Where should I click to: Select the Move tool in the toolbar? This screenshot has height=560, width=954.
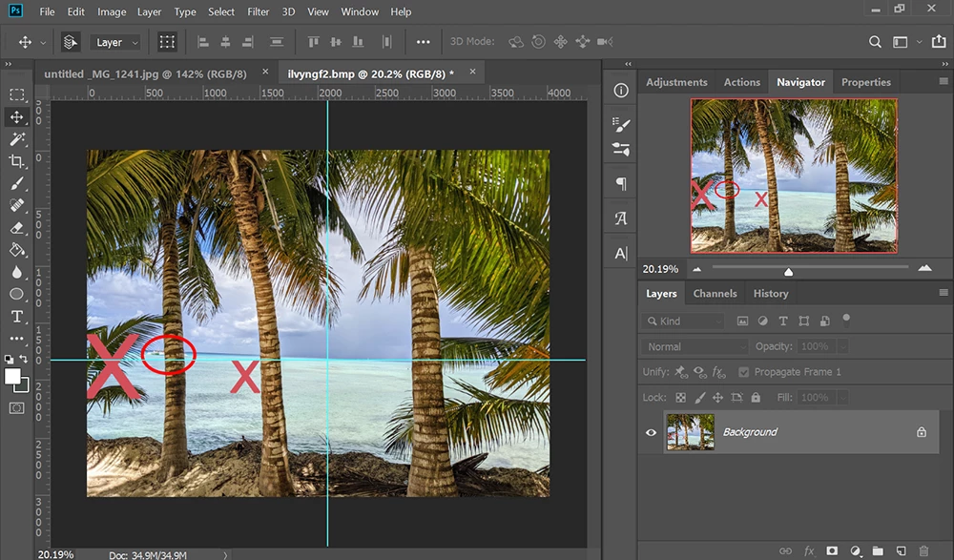17,117
